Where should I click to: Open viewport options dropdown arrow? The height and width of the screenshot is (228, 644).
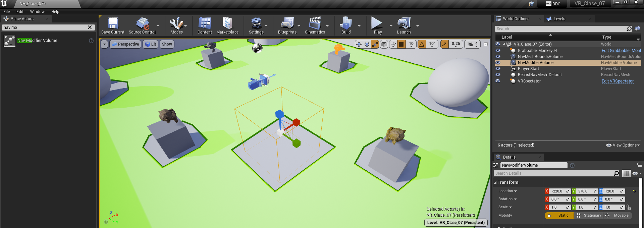point(104,44)
